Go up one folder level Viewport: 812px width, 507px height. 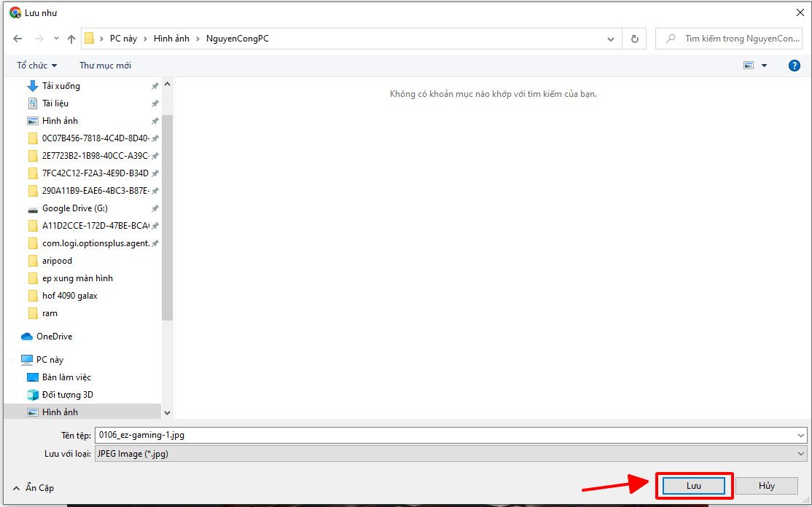point(70,39)
